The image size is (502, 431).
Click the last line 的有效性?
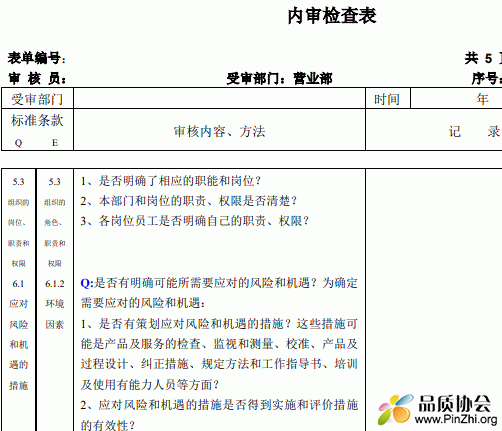click(x=108, y=425)
